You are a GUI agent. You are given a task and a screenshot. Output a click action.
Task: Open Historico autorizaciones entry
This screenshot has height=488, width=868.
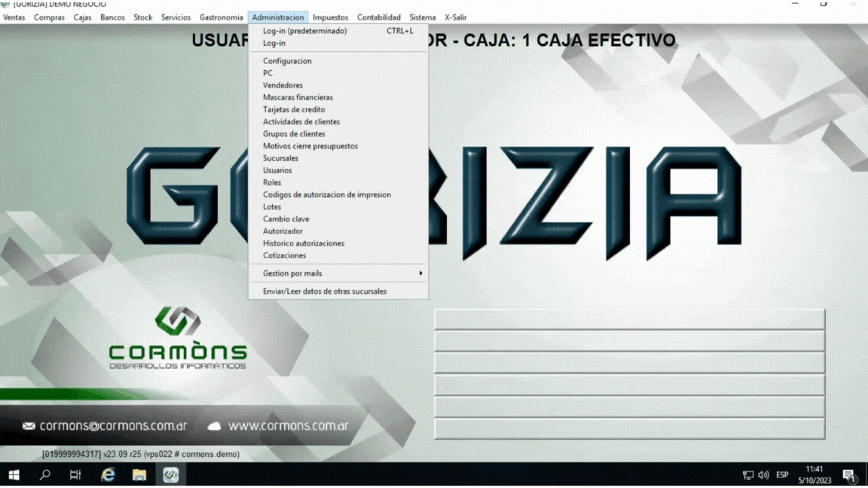tap(338, 243)
